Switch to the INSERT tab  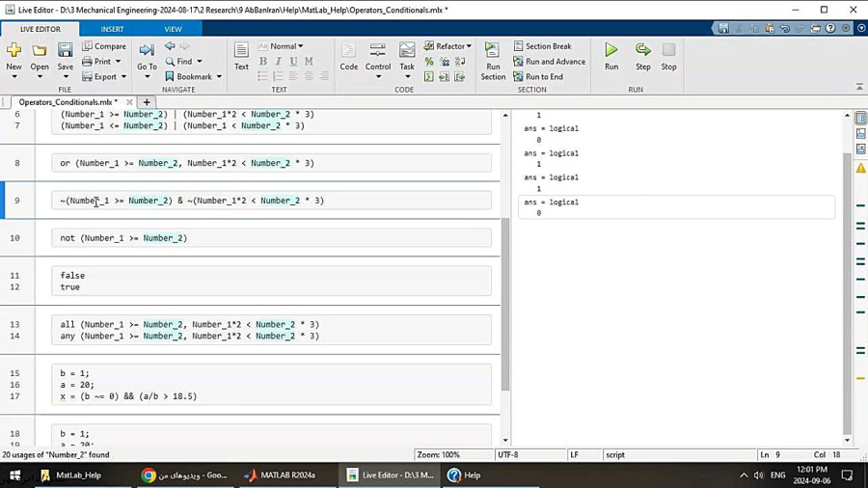click(x=112, y=29)
